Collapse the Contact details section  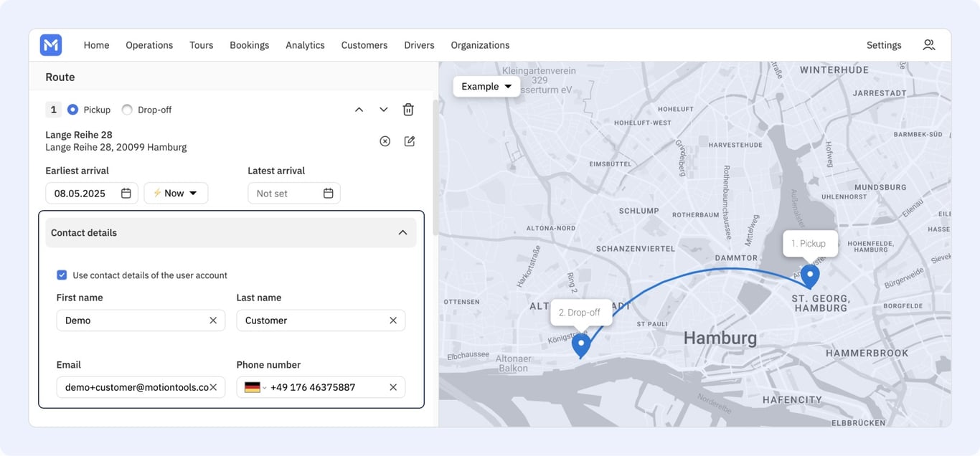pos(402,233)
